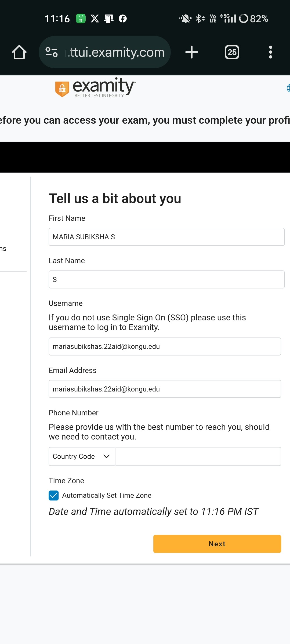Expand the Country Code dropdown

pos(82,456)
